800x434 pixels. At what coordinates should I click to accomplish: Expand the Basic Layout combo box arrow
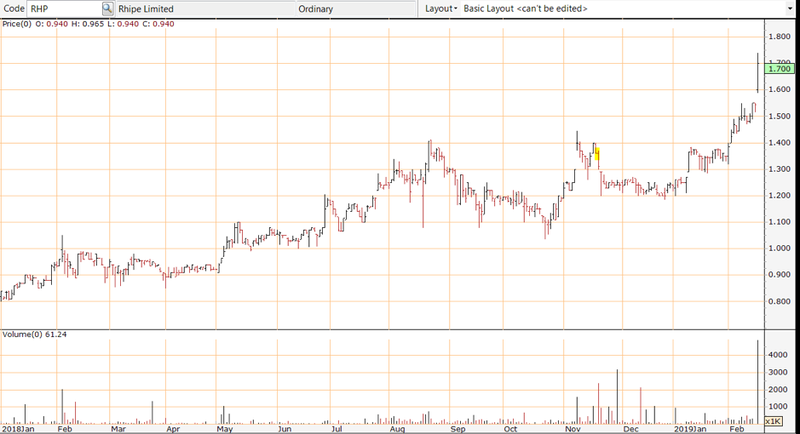tap(790, 9)
